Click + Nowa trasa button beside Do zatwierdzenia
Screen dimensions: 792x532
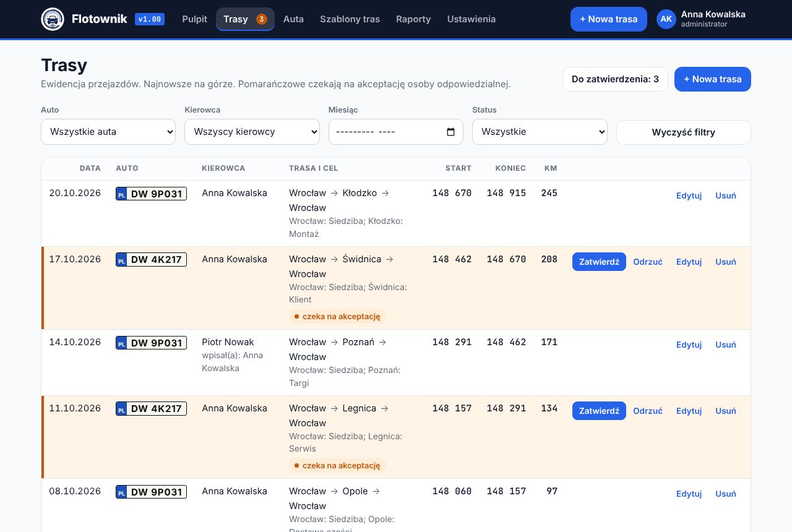tap(713, 79)
